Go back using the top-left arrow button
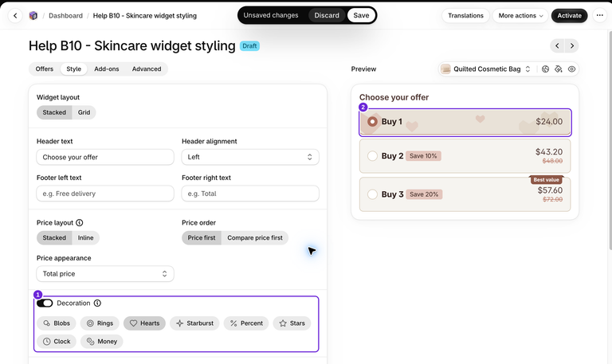The height and width of the screenshot is (364, 612). click(x=15, y=16)
